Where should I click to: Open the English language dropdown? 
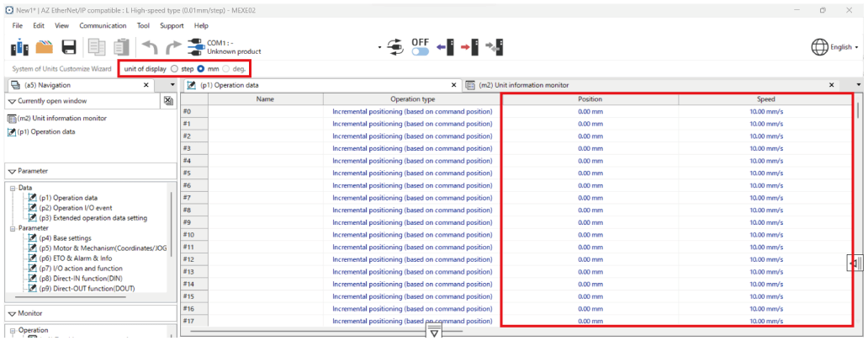(x=844, y=47)
